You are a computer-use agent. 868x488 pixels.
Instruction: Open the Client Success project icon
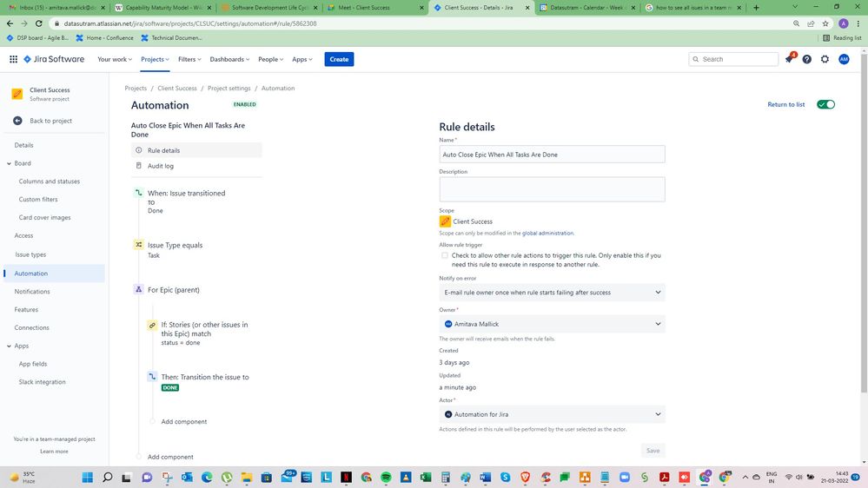(17, 94)
